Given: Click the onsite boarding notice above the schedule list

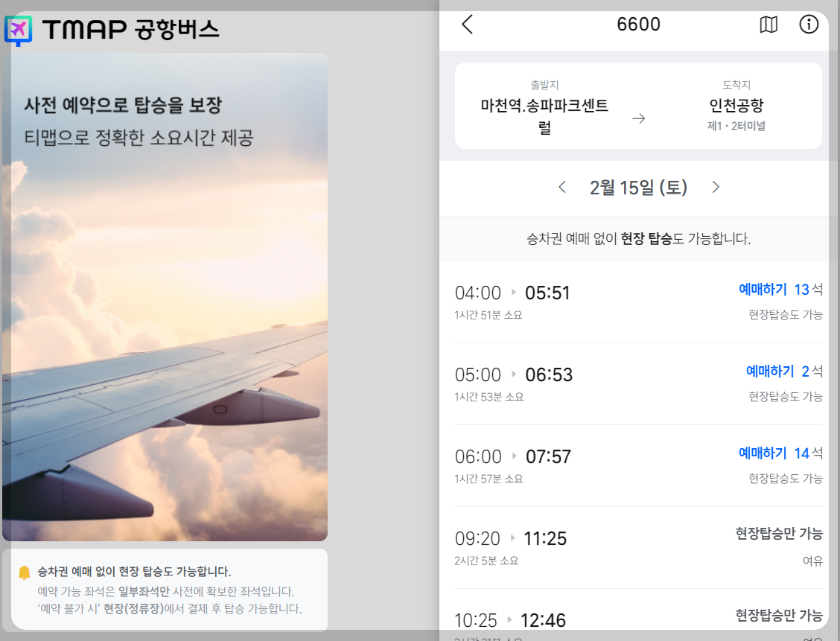Looking at the screenshot, I should 639,239.
